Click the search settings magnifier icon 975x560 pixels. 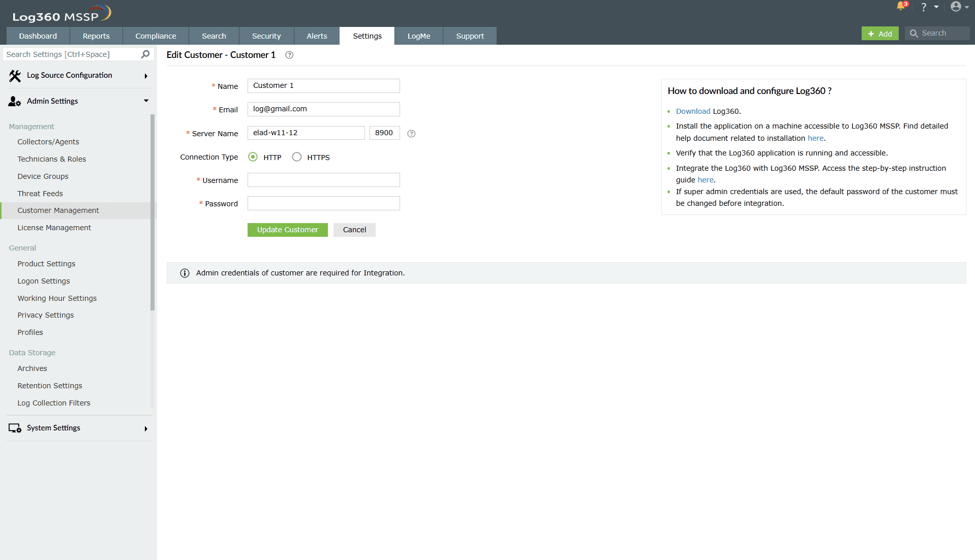145,54
